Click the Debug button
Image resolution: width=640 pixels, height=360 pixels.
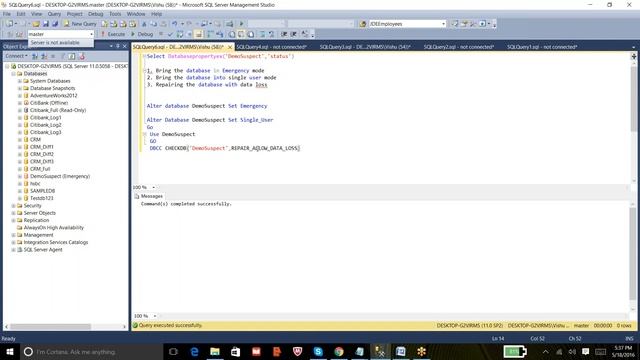142,34
